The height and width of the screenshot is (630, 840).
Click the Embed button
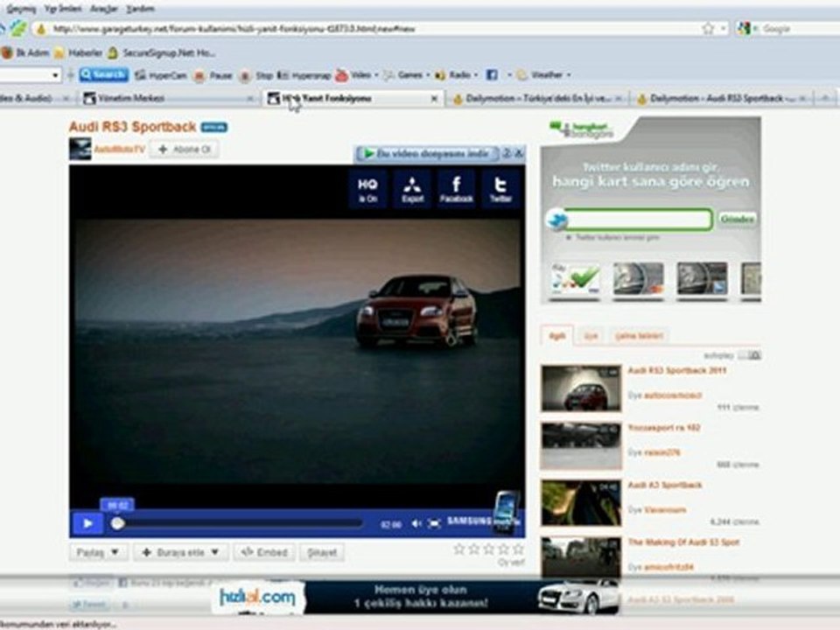point(264,552)
